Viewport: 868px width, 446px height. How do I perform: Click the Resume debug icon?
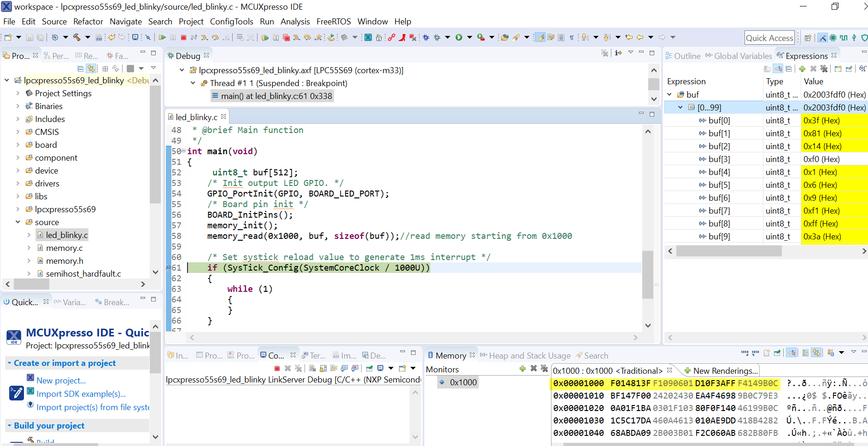tap(162, 37)
